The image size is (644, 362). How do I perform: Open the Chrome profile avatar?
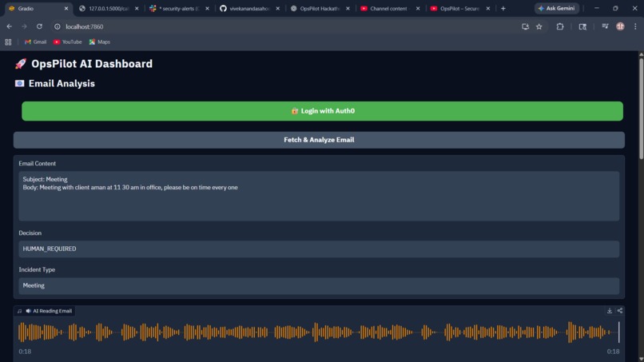(620, 26)
